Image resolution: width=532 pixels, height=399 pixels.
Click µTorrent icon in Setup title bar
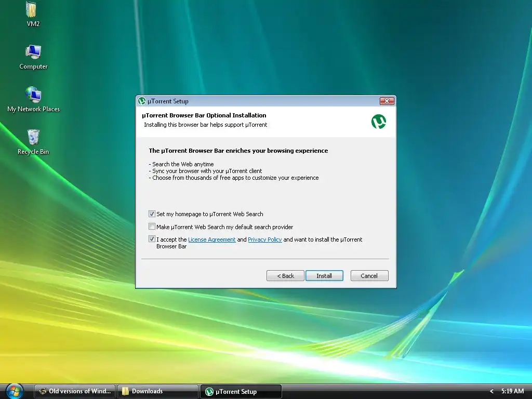[x=142, y=101]
